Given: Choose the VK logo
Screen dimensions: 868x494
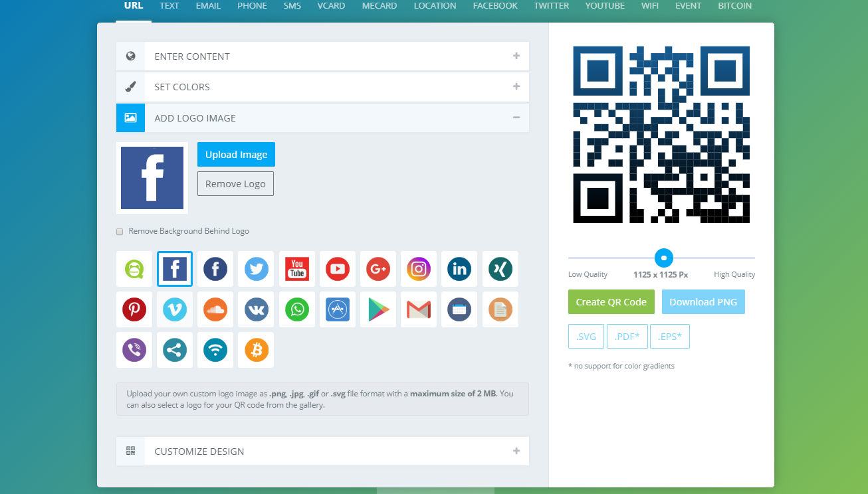Looking at the screenshot, I should pyautogui.click(x=257, y=309).
